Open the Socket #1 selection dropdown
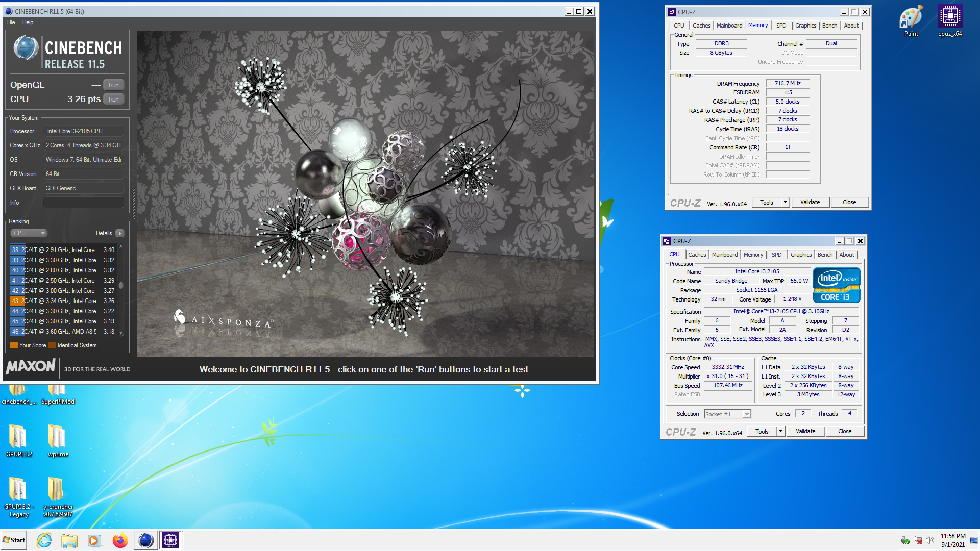 [727, 414]
